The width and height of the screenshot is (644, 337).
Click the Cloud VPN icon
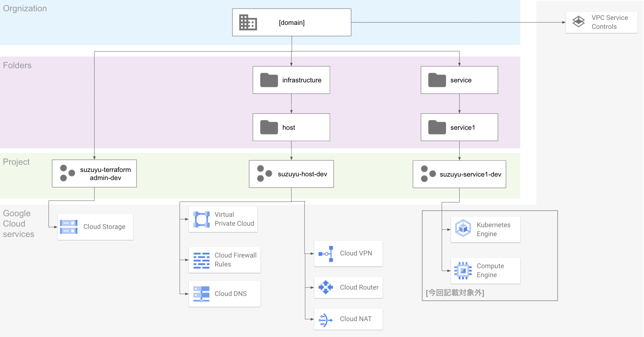point(326,254)
